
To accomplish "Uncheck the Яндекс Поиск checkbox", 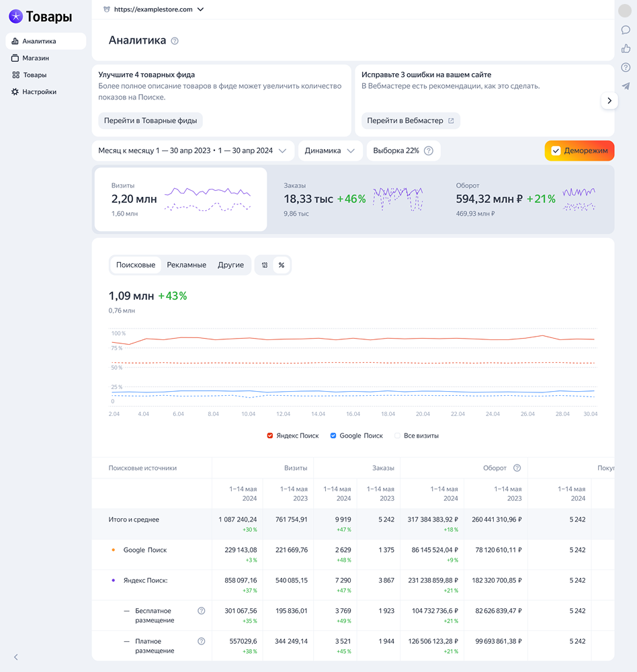I will (271, 435).
